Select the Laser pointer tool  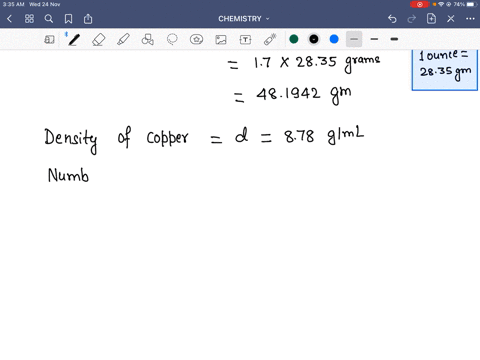coord(270,39)
